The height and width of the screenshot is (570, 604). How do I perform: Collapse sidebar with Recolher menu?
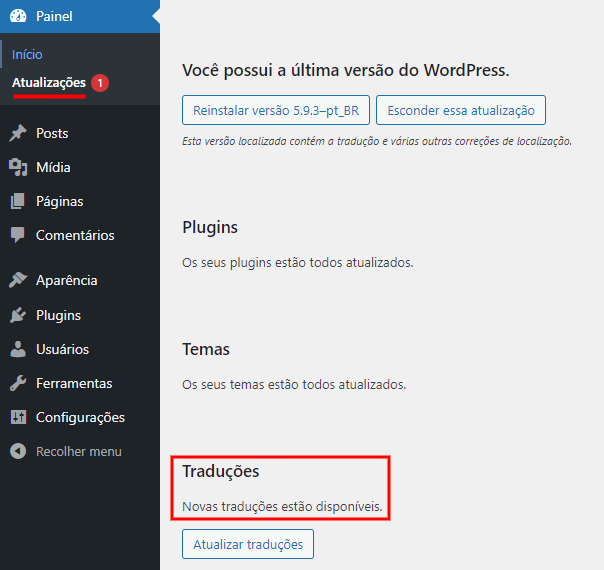pos(80,451)
